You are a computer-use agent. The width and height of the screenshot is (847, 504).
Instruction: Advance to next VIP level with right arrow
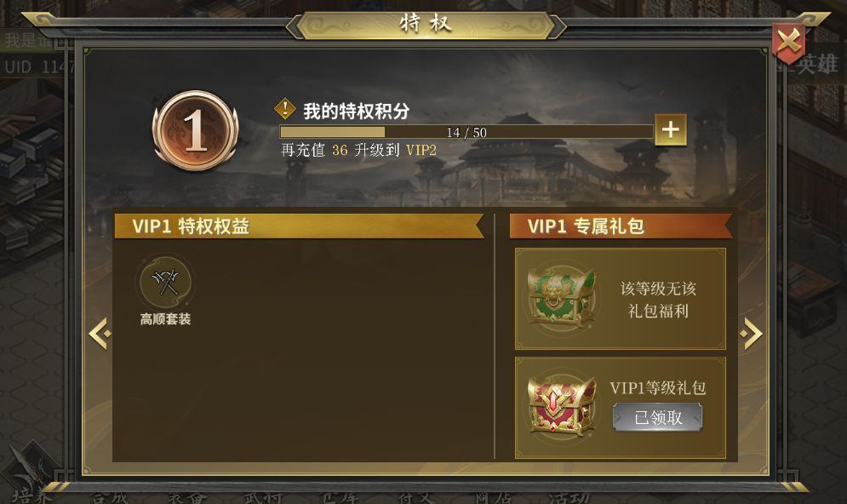click(752, 334)
